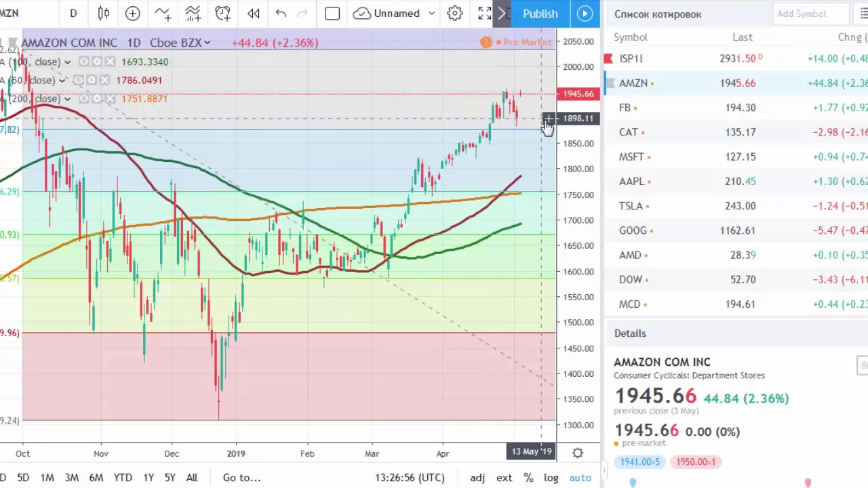Select the YTD date range
The width and height of the screenshot is (868, 488).
tap(123, 477)
